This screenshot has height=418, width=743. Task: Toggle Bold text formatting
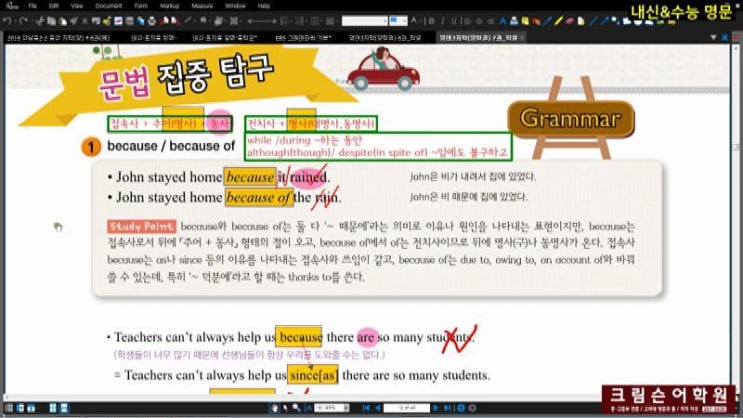[x=432, y=21]
